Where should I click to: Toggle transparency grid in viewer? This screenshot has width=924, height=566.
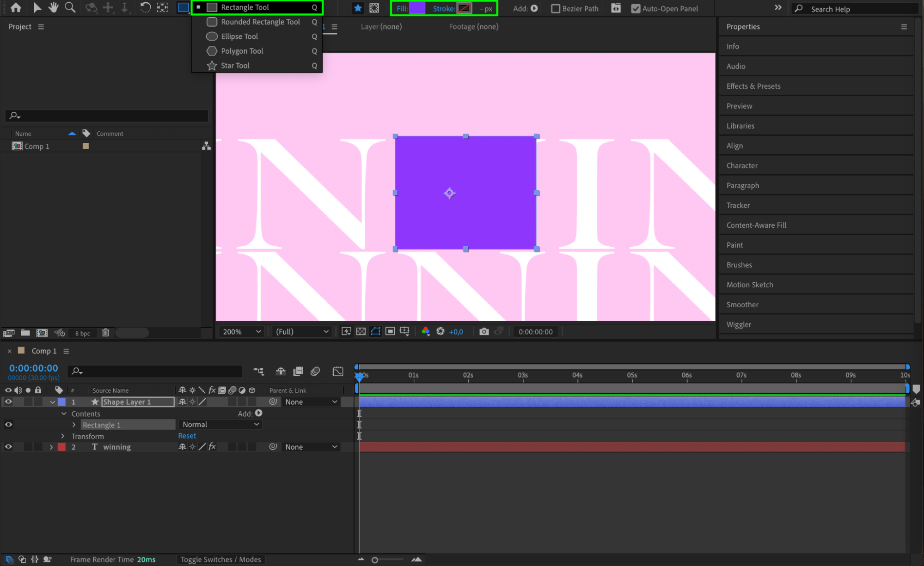(361, 332)
